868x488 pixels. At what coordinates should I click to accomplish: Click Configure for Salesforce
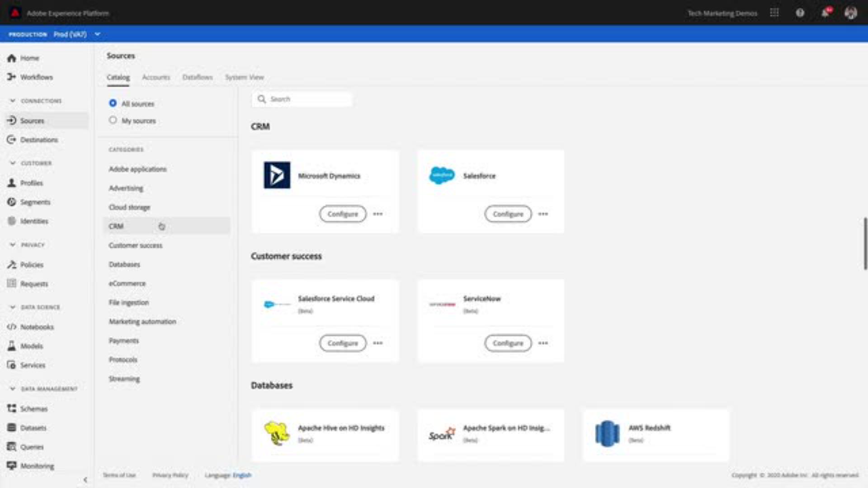coord(508,214)
